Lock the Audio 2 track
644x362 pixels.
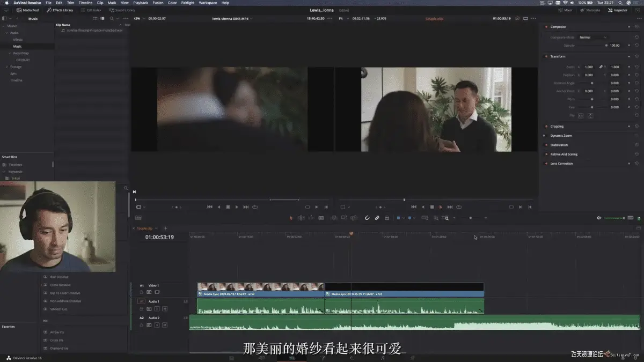(x=142, y=325)
